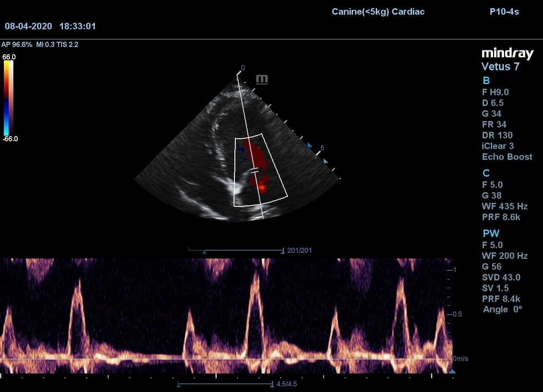Open the P10-4s probe selection
This screenshot has height=392, width=543.
pos(504,12)
